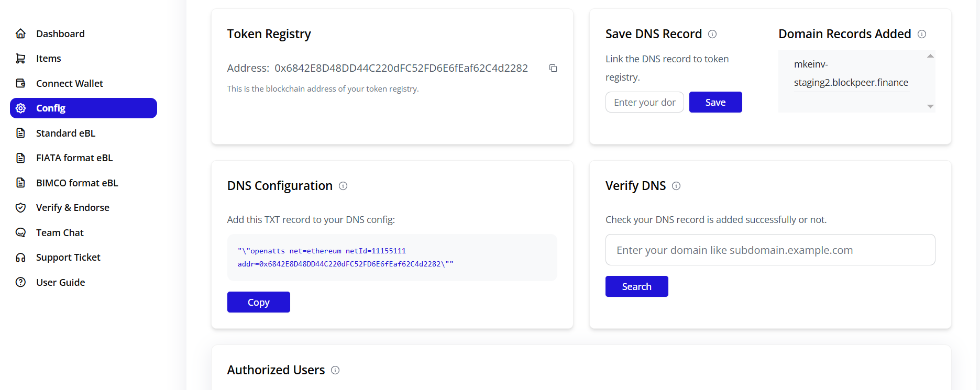This screenshot has height=390, width=980.
Task: Open User Guide question mark icon
Action: pyautogui.click(x=20, y=282)
